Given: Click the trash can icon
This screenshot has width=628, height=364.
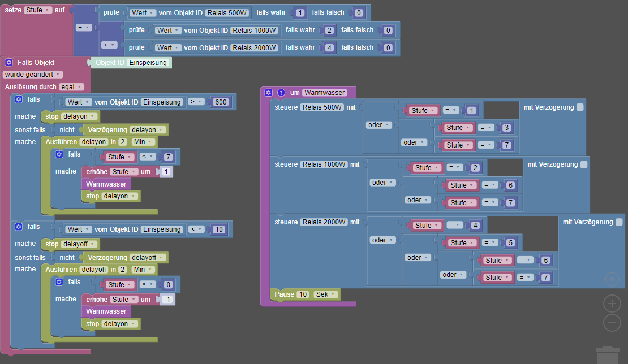Looking at the screenshot, I should pos(608,355).
